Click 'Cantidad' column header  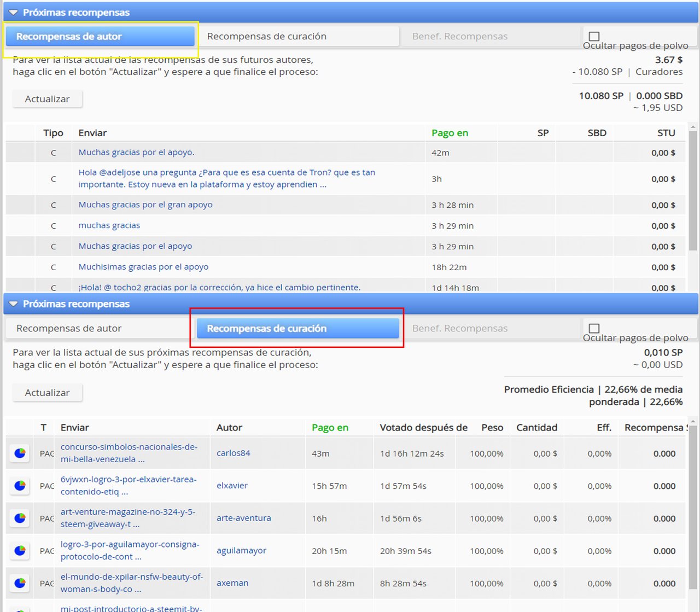pyautogui.click(x=536, y=428)
